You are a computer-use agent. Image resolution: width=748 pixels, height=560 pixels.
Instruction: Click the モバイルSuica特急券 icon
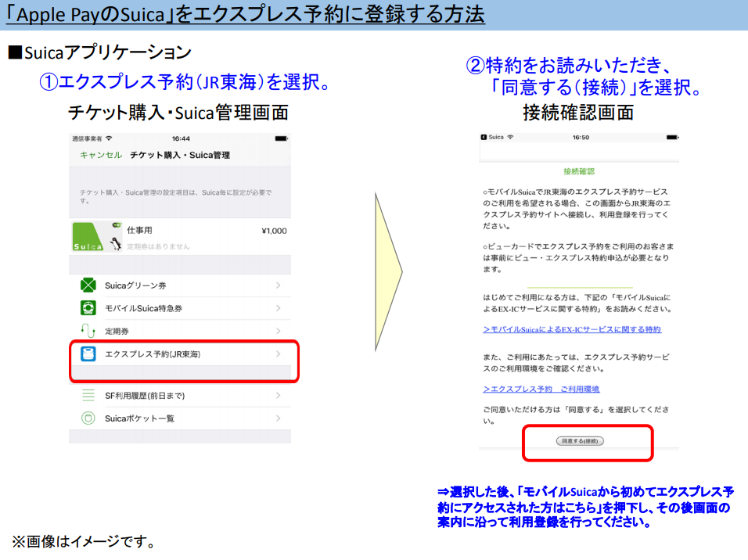pyautogui.click(x=88, y=308)
